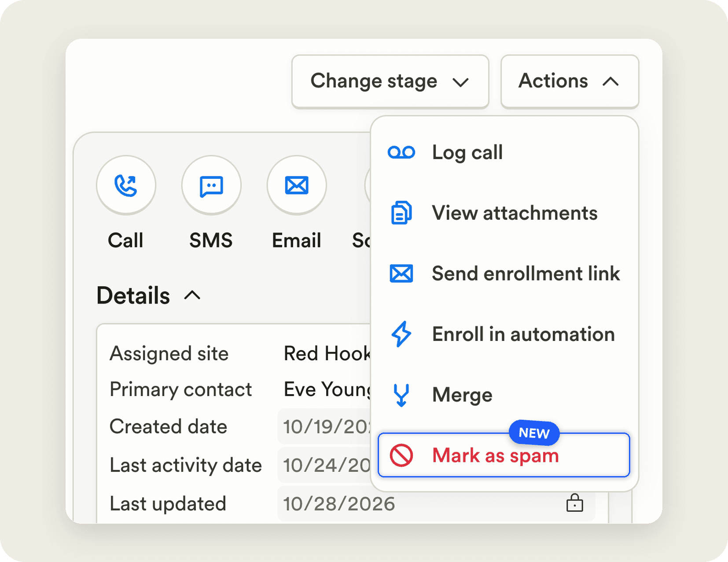The width and height of the screenshot is (728, 562).
Task: Click the Details heading text
Action: click(133, 295)
